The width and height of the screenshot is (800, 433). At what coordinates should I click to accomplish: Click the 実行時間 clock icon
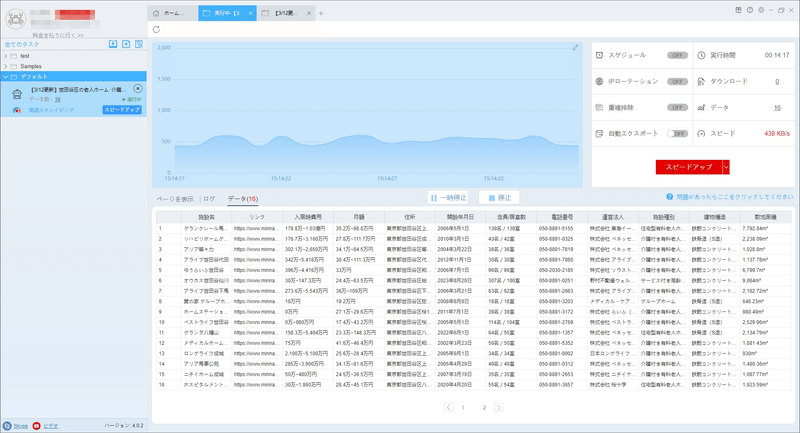pyautogui.click(x=702, y=55)
